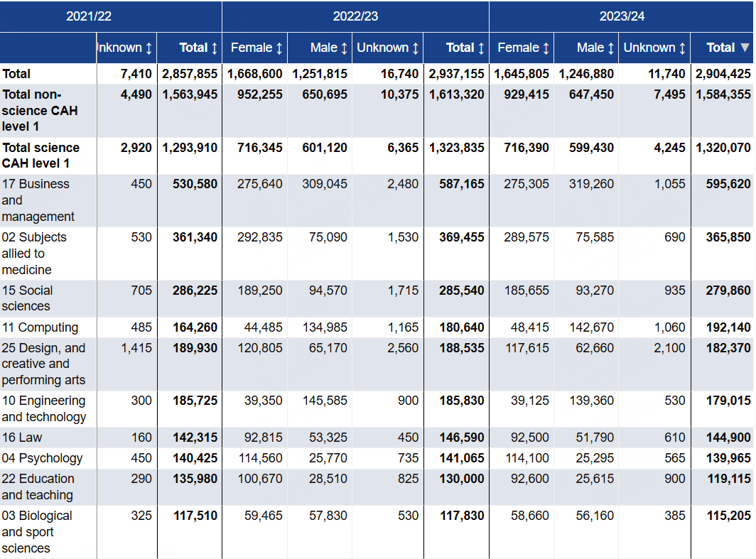Sort by 2022/23 Female using its arrow icon
Screen dimensions: 756x559
279,48
